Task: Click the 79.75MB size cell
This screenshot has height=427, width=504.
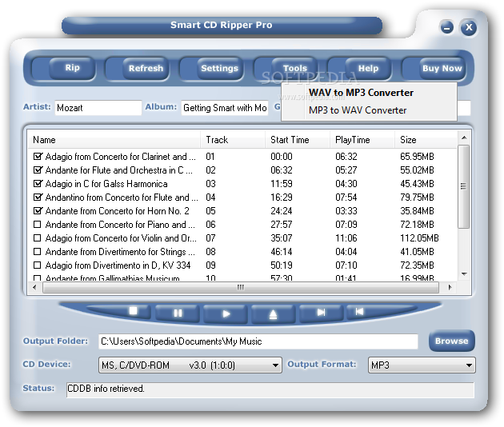Action: pos(417,197)
